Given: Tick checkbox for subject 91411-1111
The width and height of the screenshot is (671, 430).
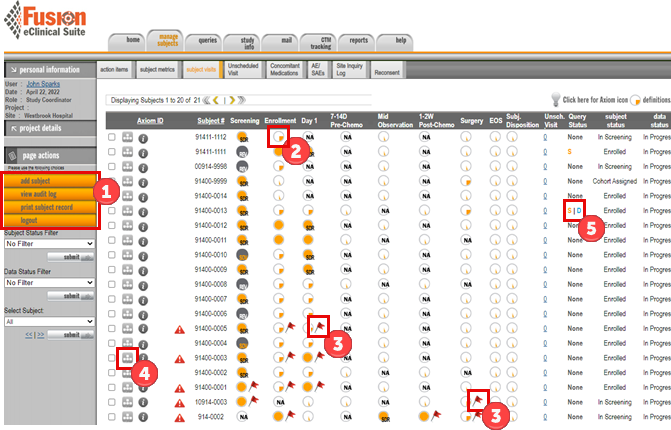Looking at the screenshot, I should [x=112, y=151].
